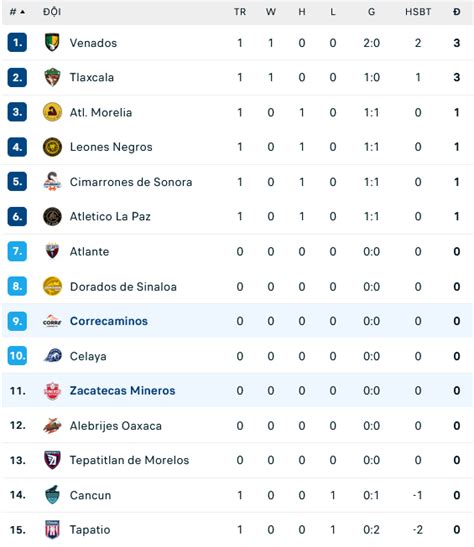
Task: Click the Tapatio striped crest icon
Action: [52, 529]
